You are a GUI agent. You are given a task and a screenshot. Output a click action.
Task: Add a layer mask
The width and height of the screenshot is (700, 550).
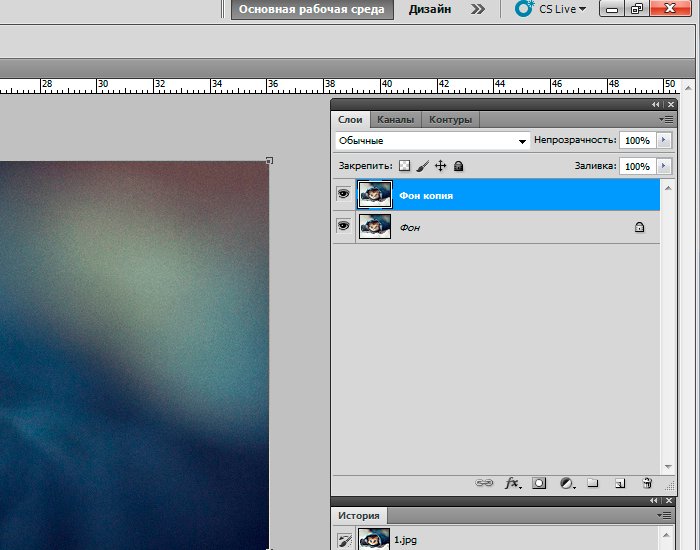point(539,483)
